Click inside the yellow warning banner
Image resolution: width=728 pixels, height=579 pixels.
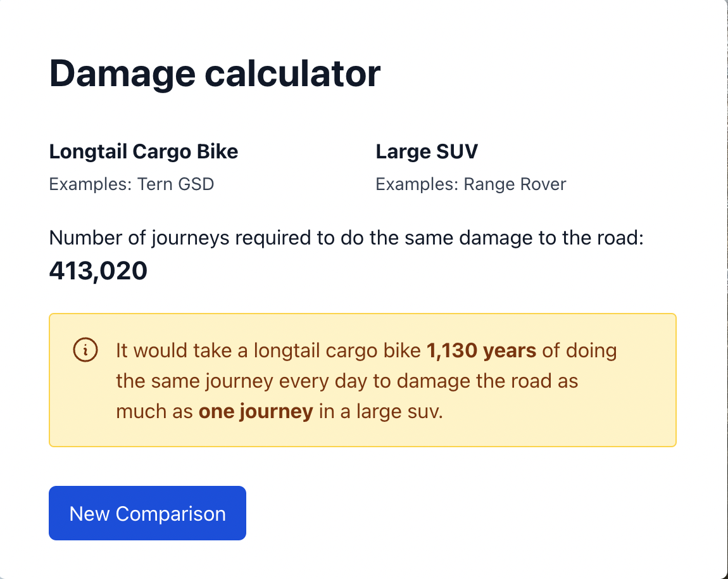click(363, 380)
